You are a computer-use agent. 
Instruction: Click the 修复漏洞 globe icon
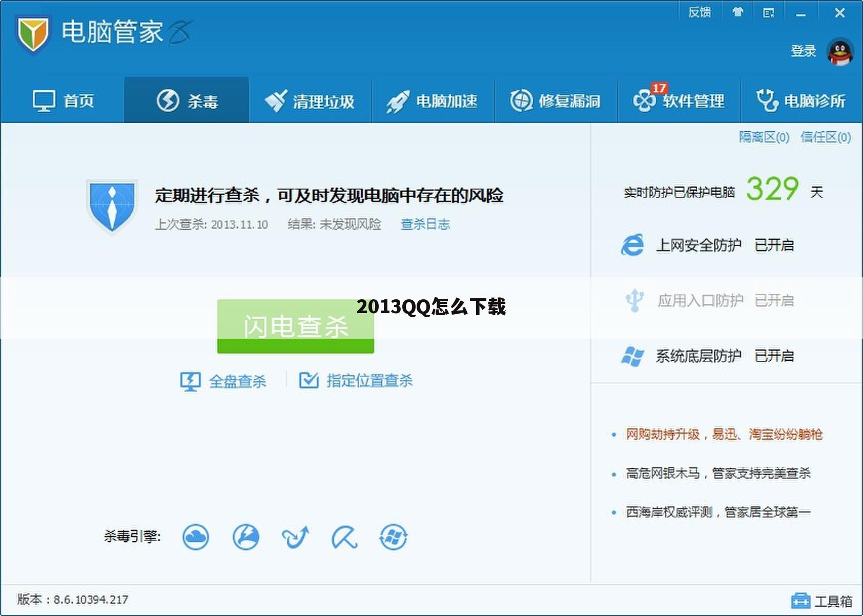[x=521, y=100]
